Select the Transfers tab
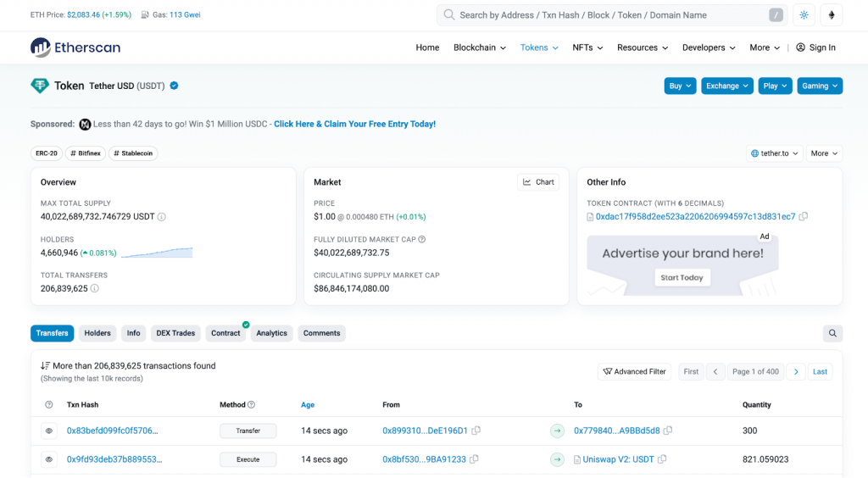This screenshot has height=478, width=868. [52, 333]
